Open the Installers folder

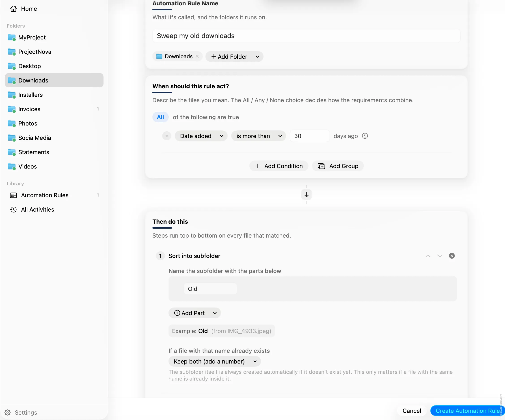tap(54, 95)
